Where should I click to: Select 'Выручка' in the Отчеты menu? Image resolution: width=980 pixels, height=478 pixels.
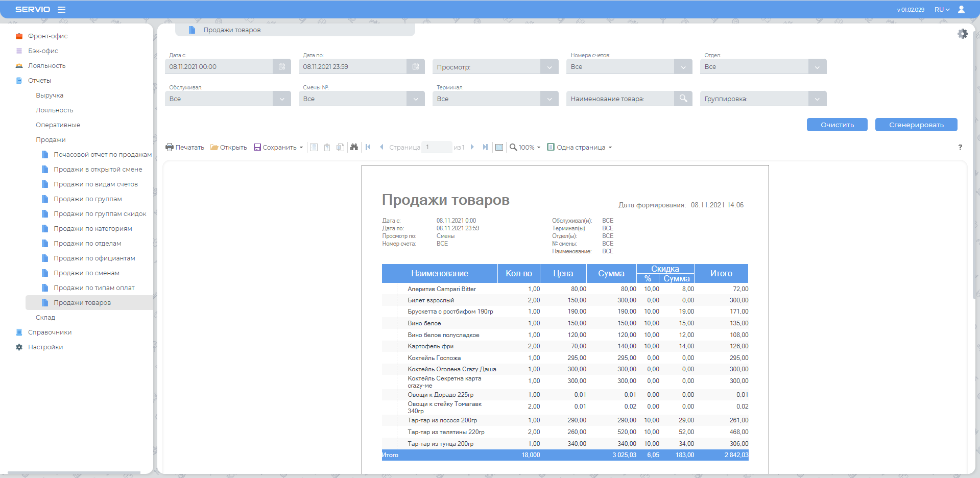[50, 95]
